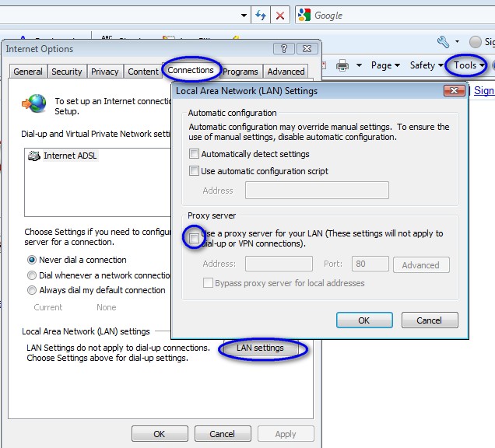Switch to the Security tab
The width and height of the screenshot is (495, 448).
67,72
